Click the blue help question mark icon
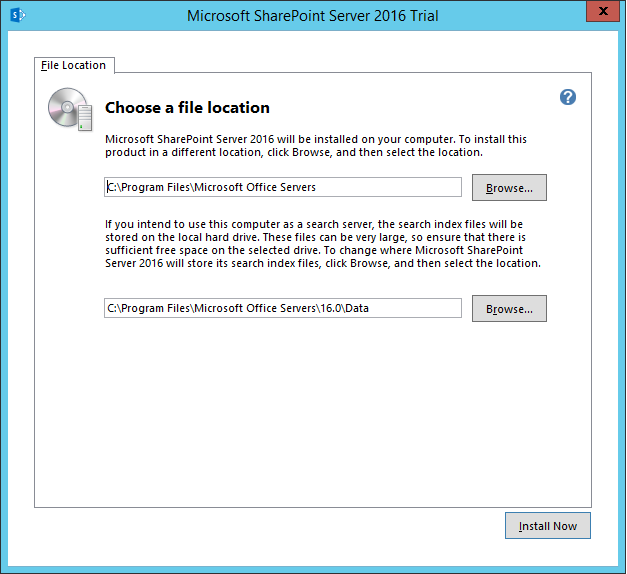This screenshot has height=574, width=627. (568, 97)
